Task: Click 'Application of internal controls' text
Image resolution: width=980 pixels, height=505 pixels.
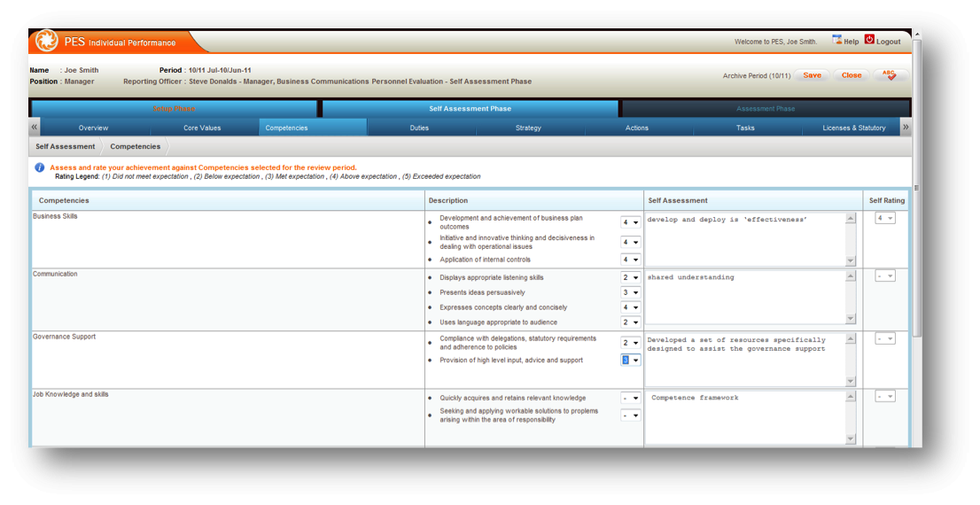Action: point(485,260)
